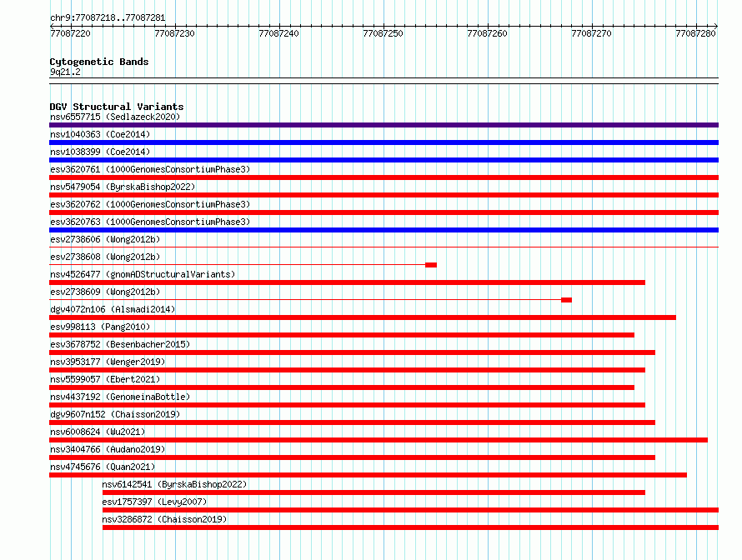Open esv1757397 (Levy2007) label
Image resolution: width=742 pixels, height=560 pixels.
155,502
